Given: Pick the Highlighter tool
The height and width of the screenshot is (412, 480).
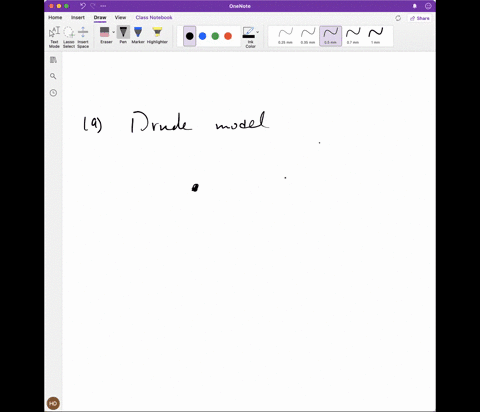Looking at the screenshot, I should point(157,35).
